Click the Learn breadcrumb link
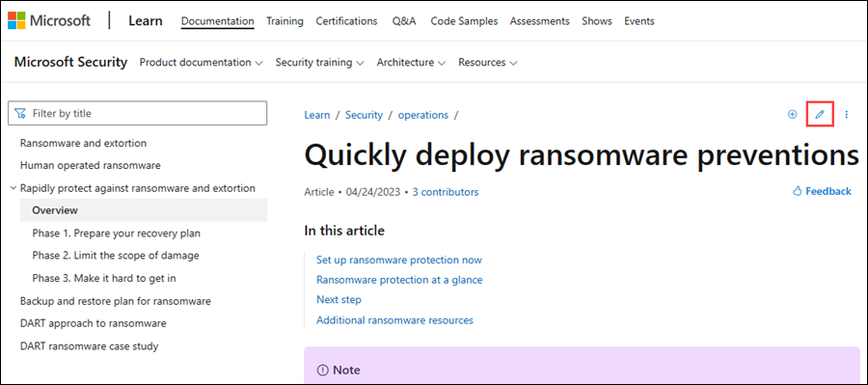Viewport: 868px width, 385px height. click(316, 115)
